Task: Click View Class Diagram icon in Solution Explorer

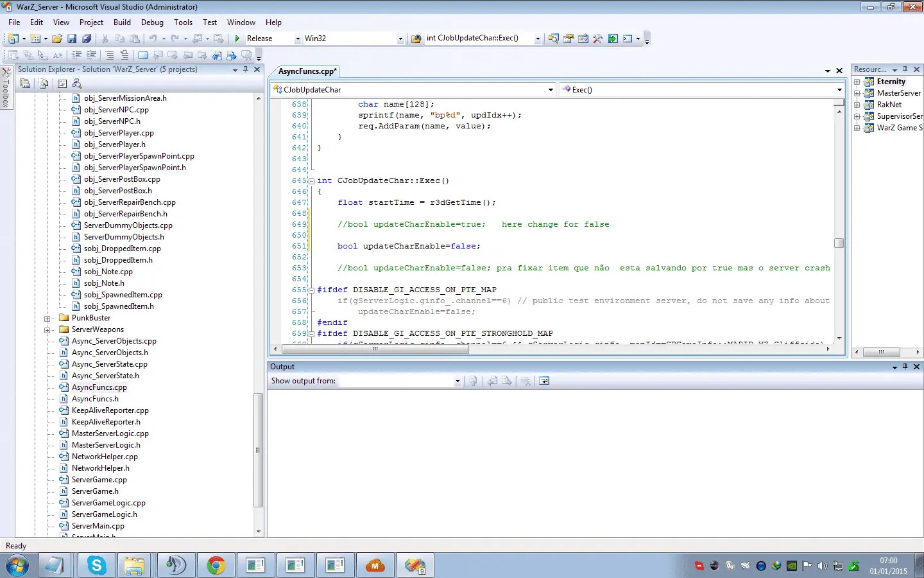Action: tap(77, 83)
